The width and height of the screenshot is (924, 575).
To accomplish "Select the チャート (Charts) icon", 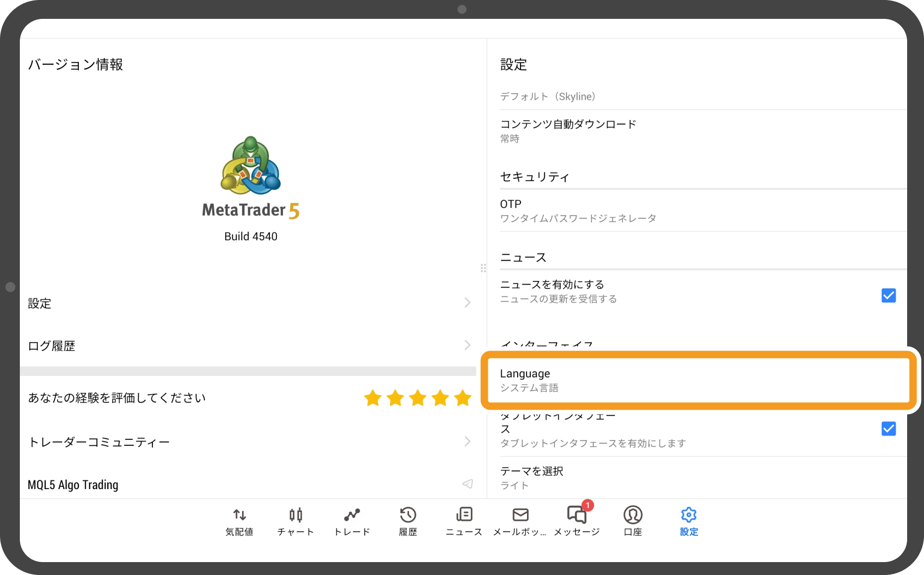I will coord(295,520).
